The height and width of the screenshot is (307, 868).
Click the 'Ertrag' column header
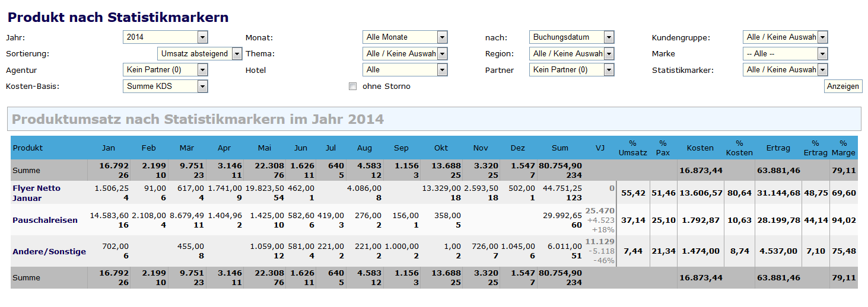[x=777, y=148]
